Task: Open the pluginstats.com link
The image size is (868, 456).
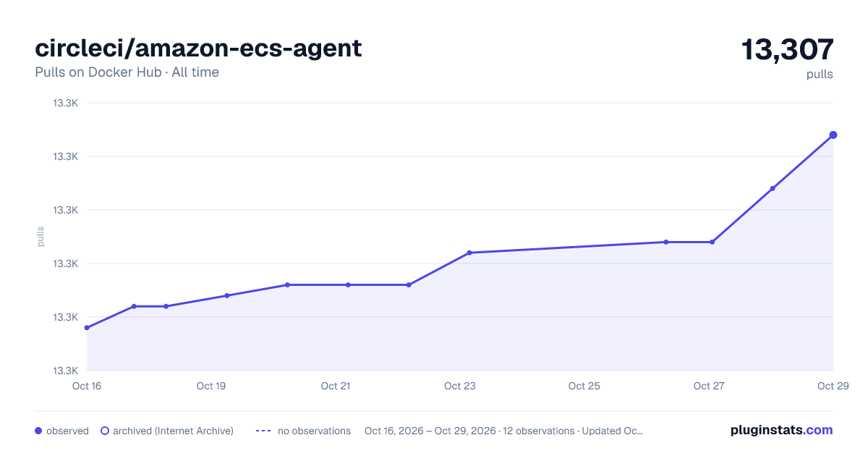Action: point(781,430)
